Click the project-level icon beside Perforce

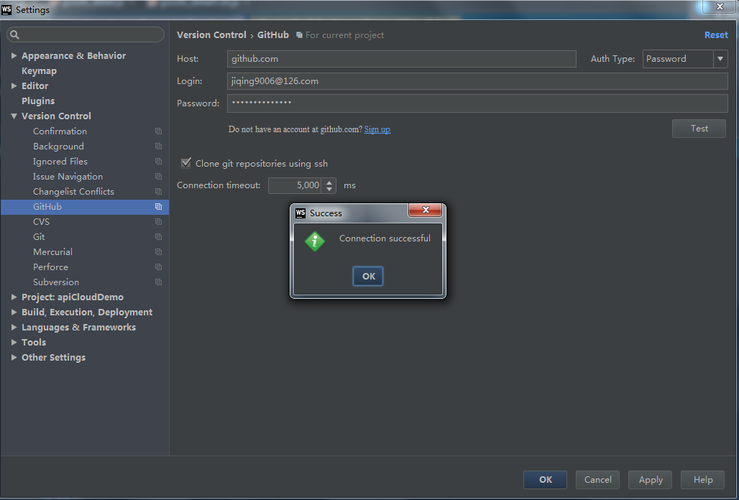[158, 267]
